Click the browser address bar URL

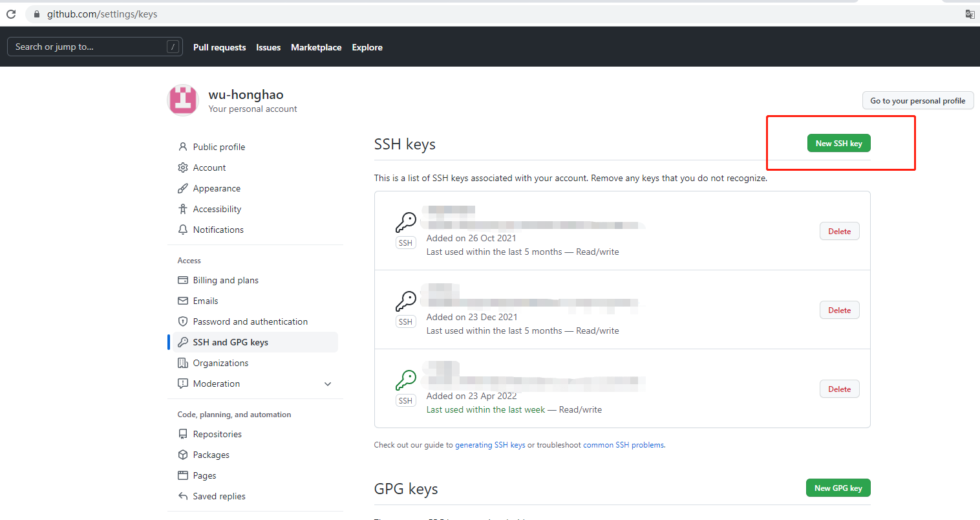[102, 14]
